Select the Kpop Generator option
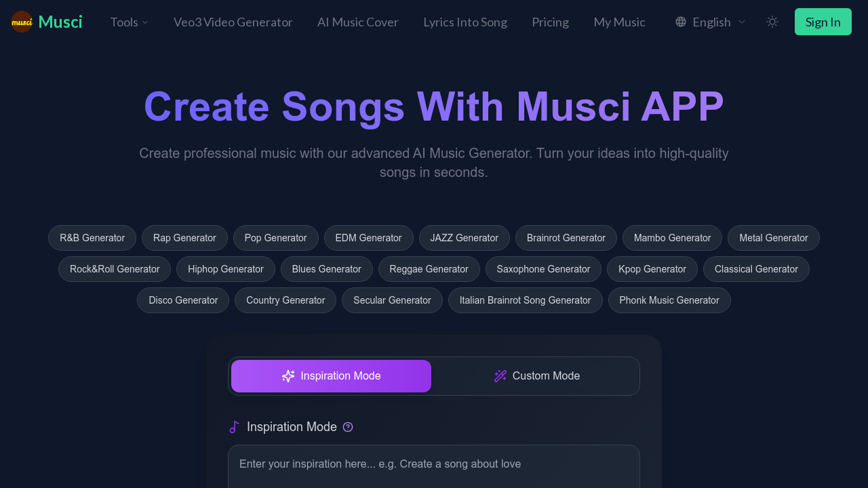Image resolution: width=868 pixels, height=488 pixels. (x=652, y=269)
